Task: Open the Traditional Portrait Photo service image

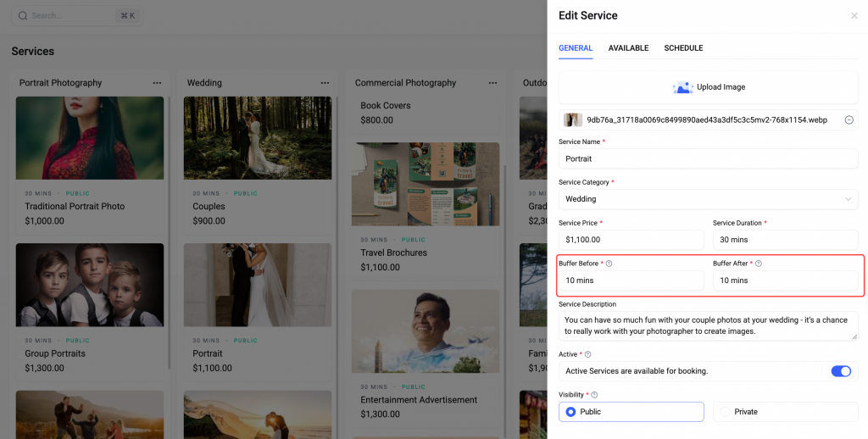Action: [x=90, y=138]
